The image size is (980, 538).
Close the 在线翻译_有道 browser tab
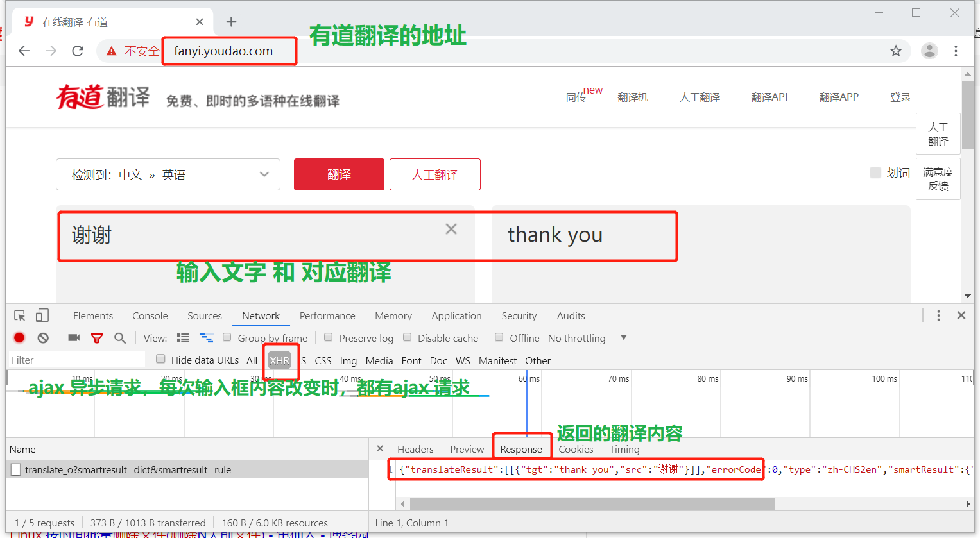200,22
